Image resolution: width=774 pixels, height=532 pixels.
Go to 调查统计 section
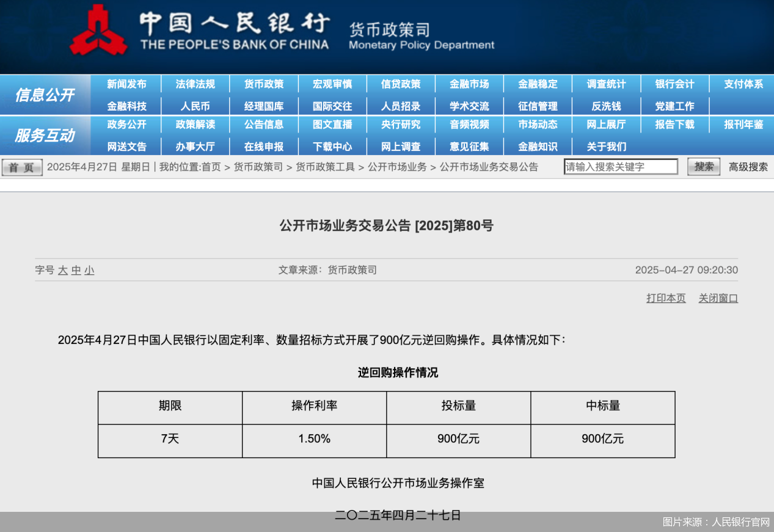point(606,84)
